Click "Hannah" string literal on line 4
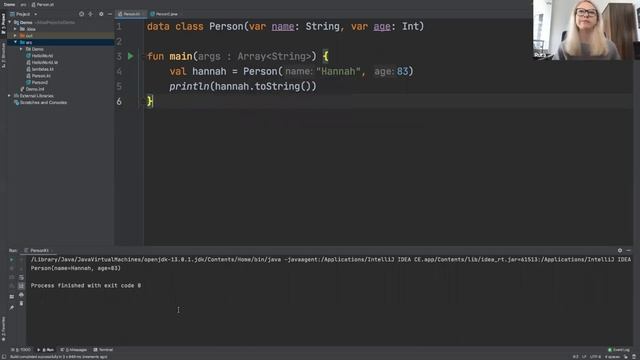The width and height of the screenshot is (640, 360). tap(338, 71)
